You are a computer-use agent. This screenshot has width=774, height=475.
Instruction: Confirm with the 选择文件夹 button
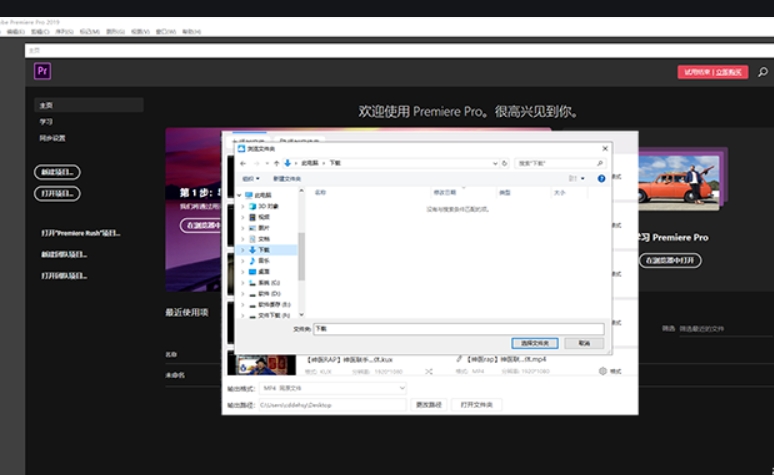[535, 343]
